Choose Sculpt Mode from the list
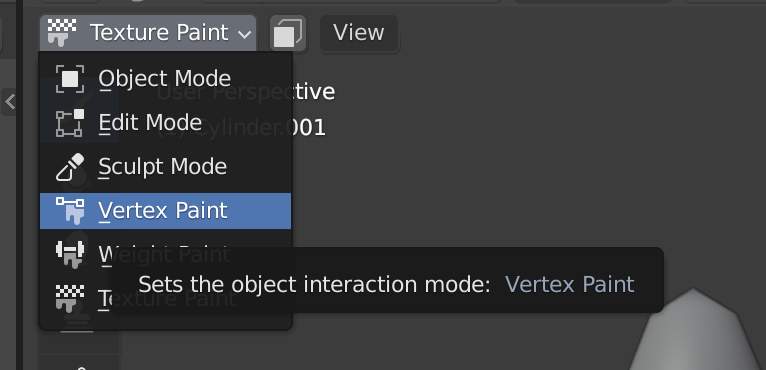Screen dimensions: 766x370 point(166,167)
